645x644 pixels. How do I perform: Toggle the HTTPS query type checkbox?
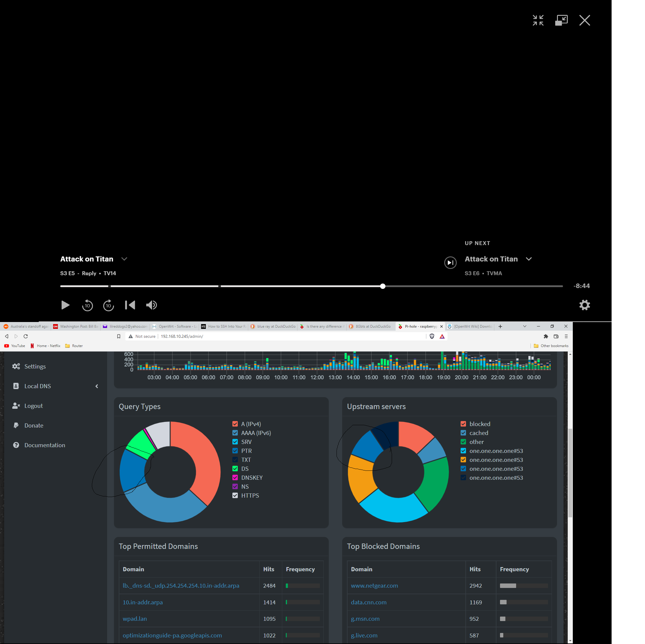(x=235, y=496)
